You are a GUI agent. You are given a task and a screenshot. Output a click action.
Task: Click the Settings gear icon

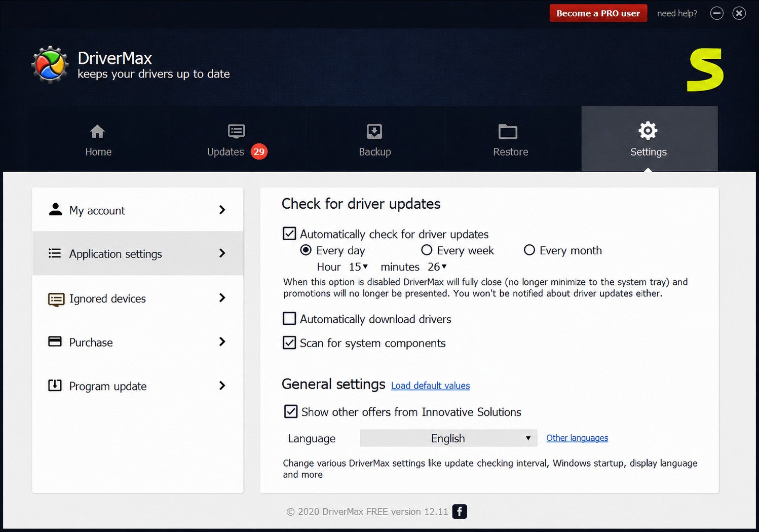tap(648, 131)
